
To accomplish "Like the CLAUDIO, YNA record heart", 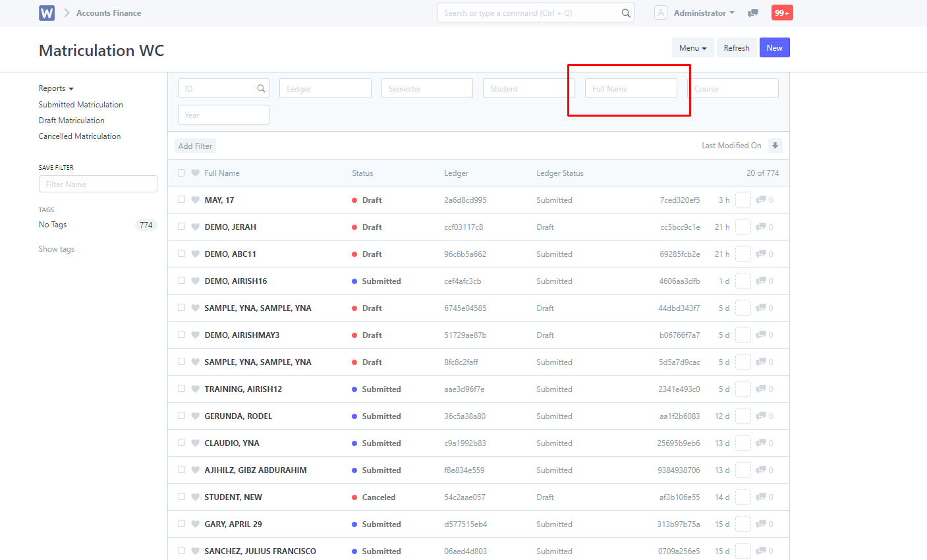I will click(x=195, y=443).
